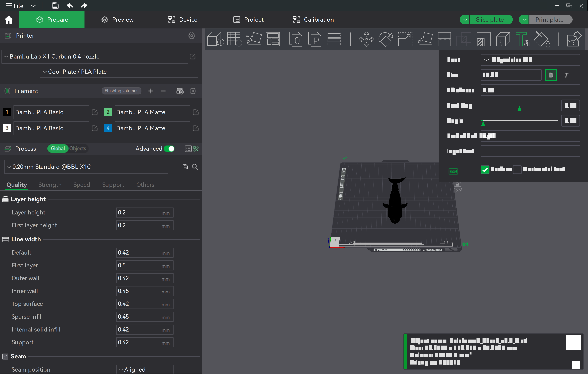Expand the Cool Plate / PLA Plate dropdown

[x=119, y=72]
